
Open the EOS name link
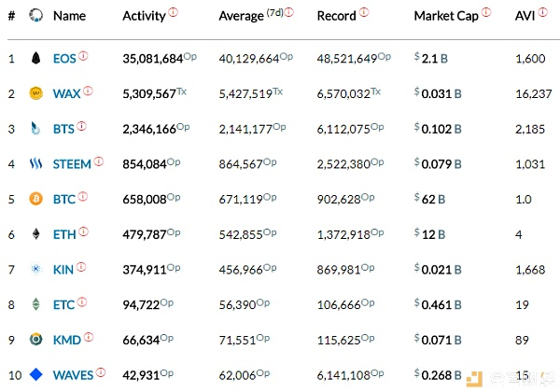64,58
